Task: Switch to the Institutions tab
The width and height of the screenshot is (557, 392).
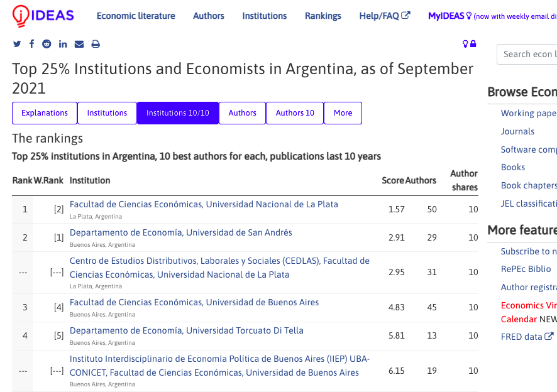Action: [107, 113]
